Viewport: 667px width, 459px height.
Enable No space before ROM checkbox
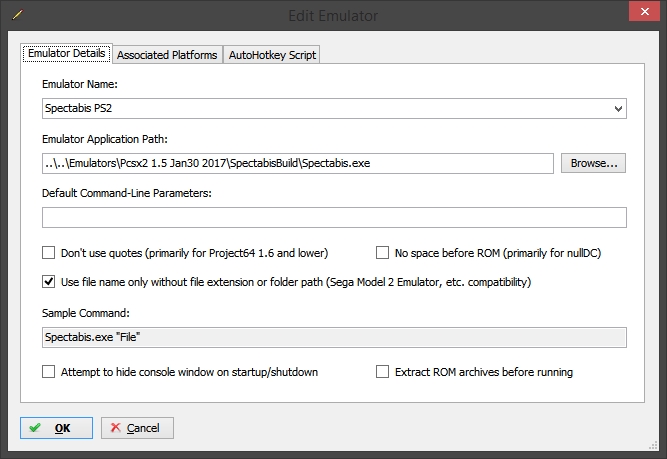point(382,253)
